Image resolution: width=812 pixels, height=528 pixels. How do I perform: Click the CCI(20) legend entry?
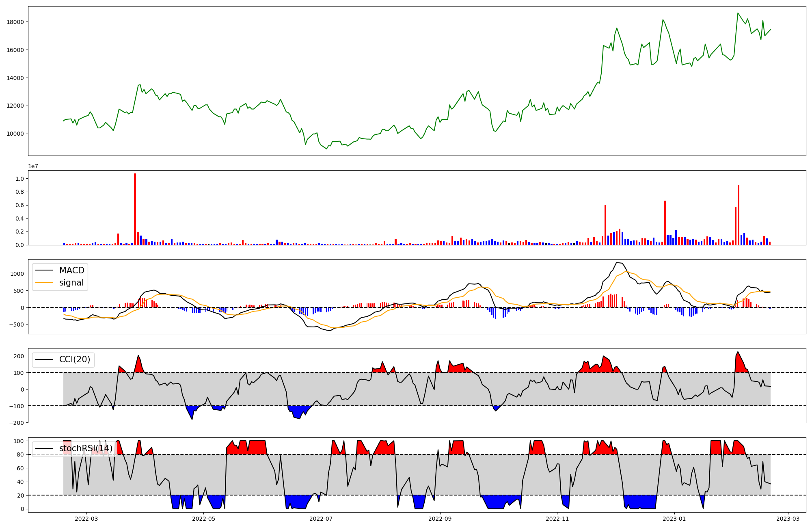point(75,359)
